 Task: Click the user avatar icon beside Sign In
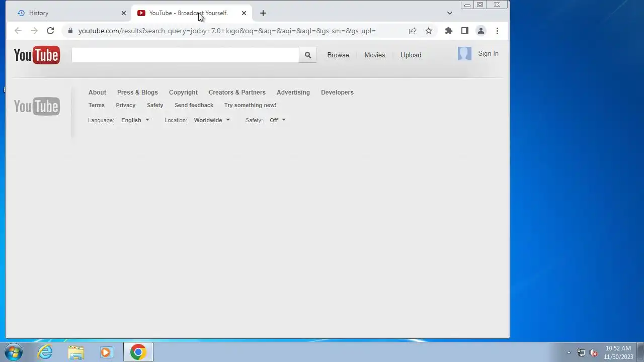[464, 54]
